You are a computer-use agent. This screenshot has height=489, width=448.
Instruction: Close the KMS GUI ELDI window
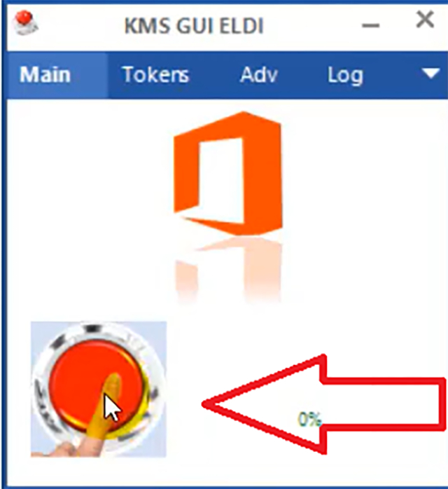[425, 20]
